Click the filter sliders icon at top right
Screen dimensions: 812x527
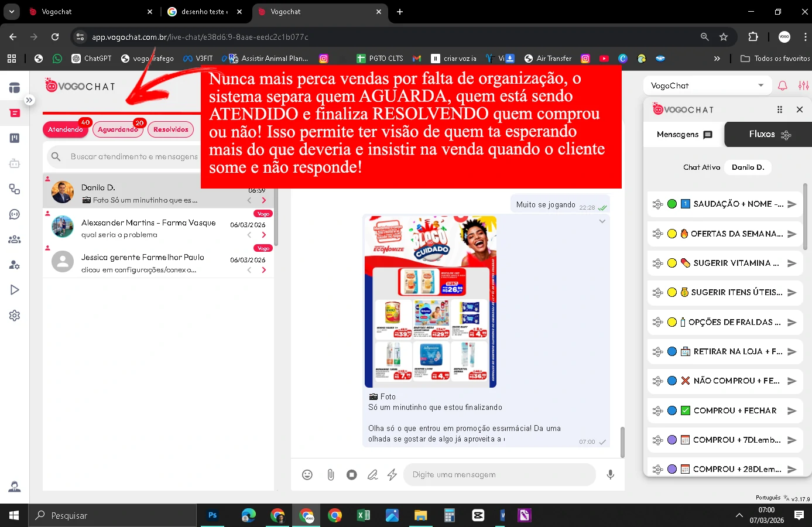[x=803, y=85]
